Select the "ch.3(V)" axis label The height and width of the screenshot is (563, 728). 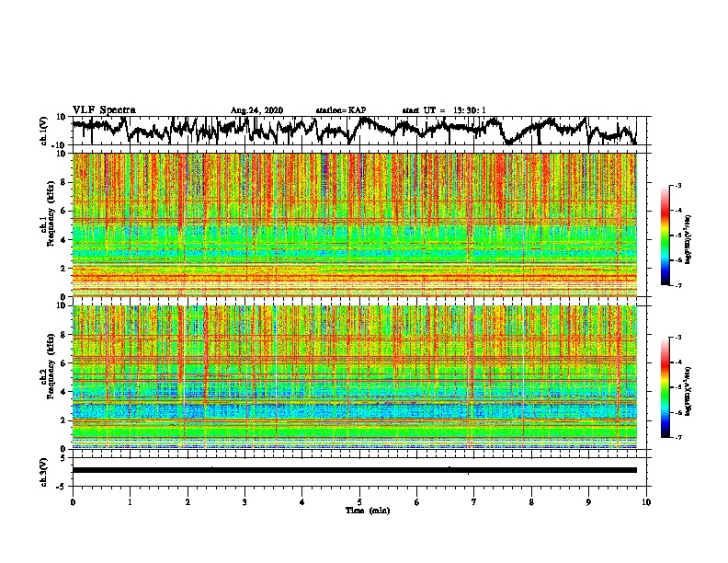(x=44, y=472)
